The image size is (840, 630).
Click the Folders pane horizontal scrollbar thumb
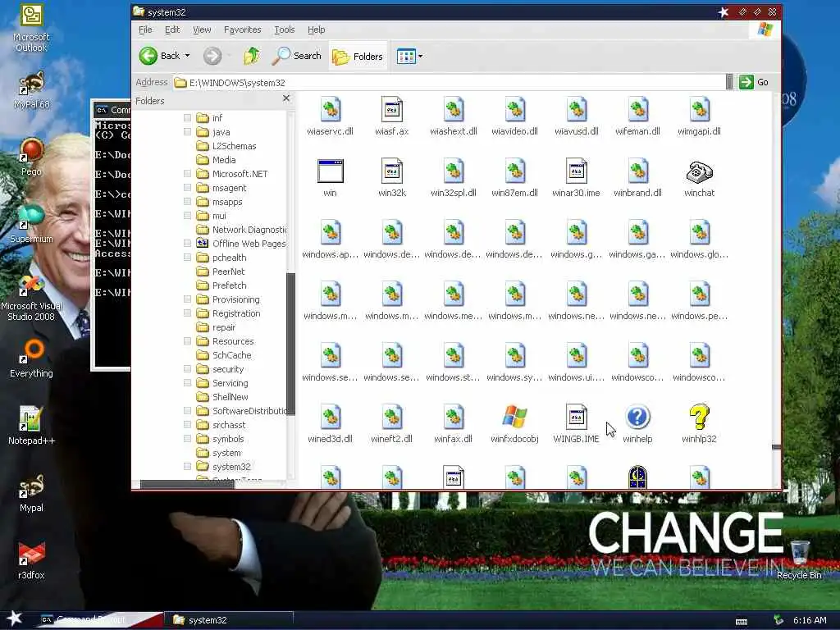187,484
